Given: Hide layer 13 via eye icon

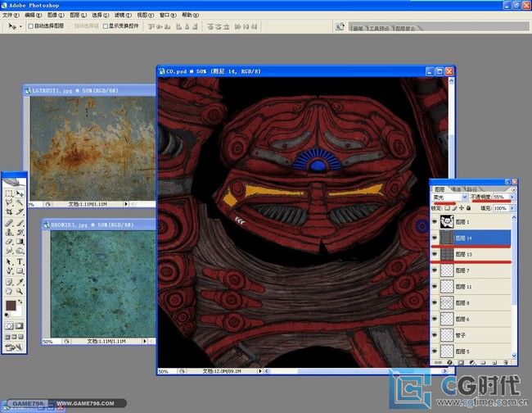Looking at the screenshot, I should [x=435, y=254].
